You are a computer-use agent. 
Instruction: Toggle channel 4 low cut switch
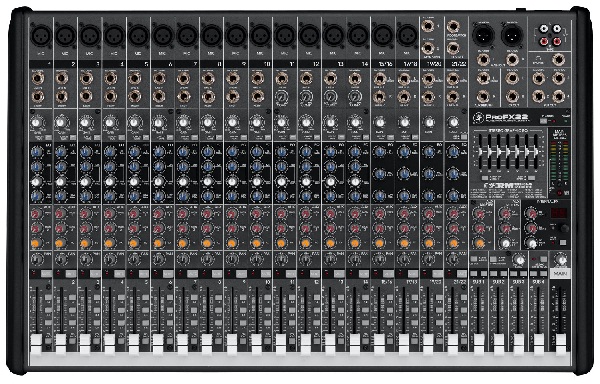[x=121, y=137]
